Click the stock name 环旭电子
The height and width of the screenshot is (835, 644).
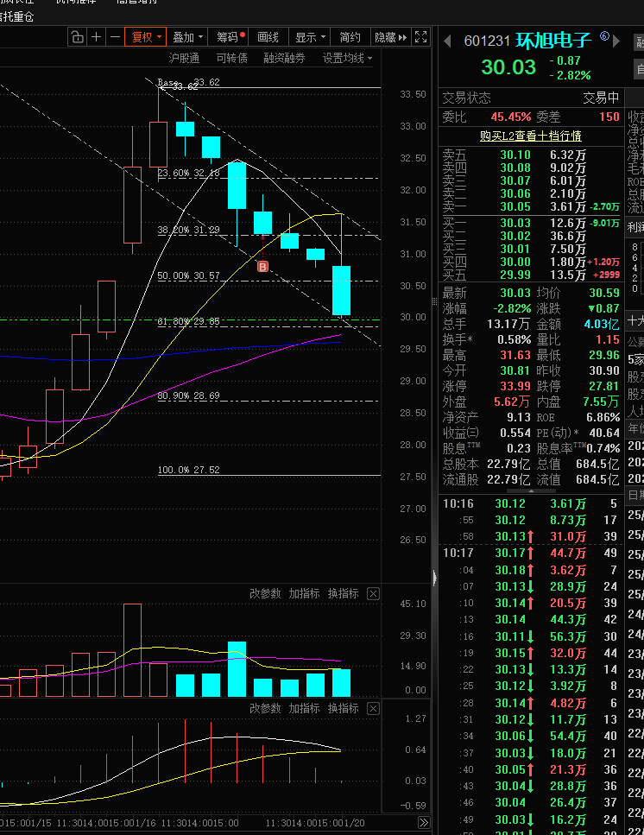point(553,41)
